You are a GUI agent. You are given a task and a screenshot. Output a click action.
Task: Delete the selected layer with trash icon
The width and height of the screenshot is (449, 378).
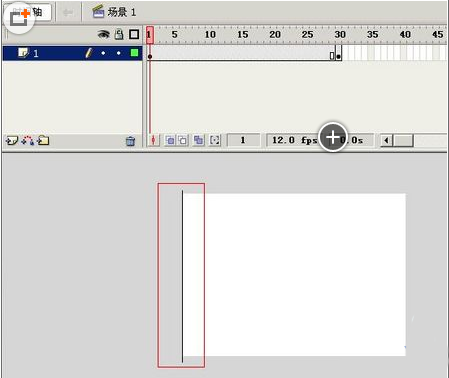(x=130, y=141)
